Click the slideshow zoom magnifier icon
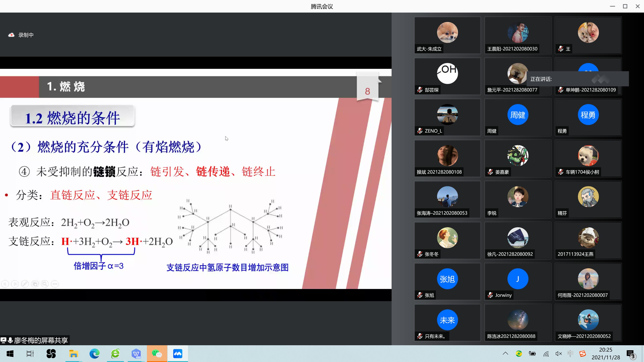 coord(45,284)
